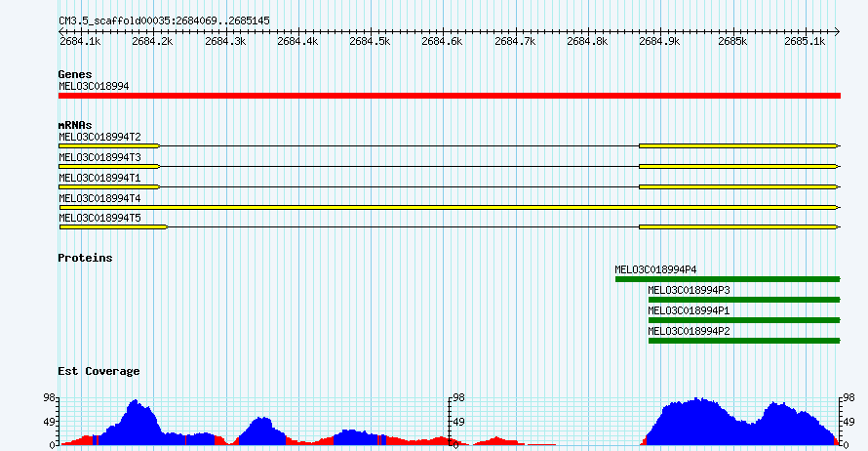Click the Genes track heading

point(75,74)
